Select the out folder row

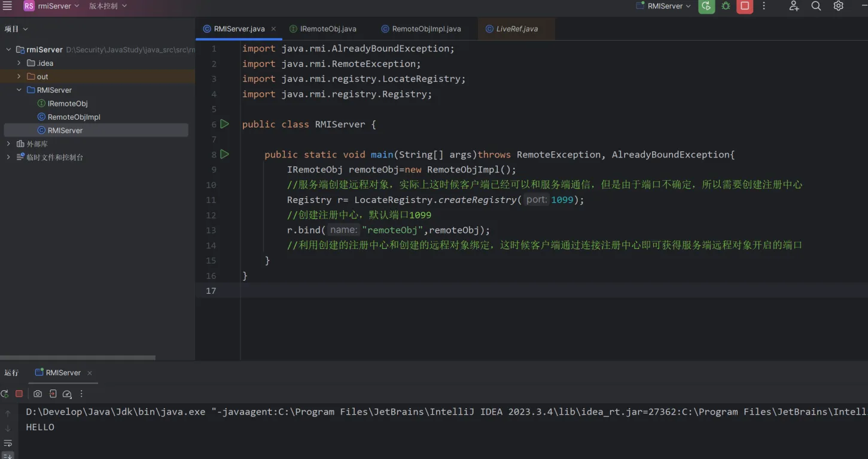(98, 77)
